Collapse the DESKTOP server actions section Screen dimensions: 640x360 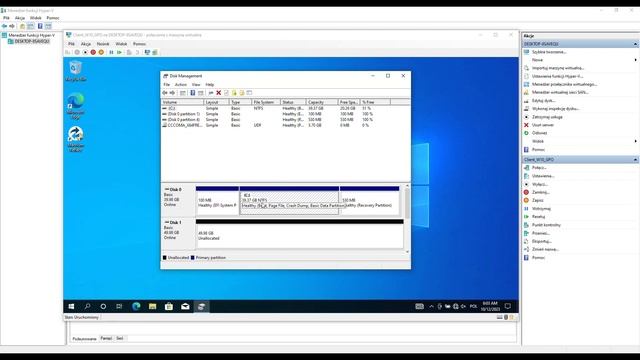635,44
